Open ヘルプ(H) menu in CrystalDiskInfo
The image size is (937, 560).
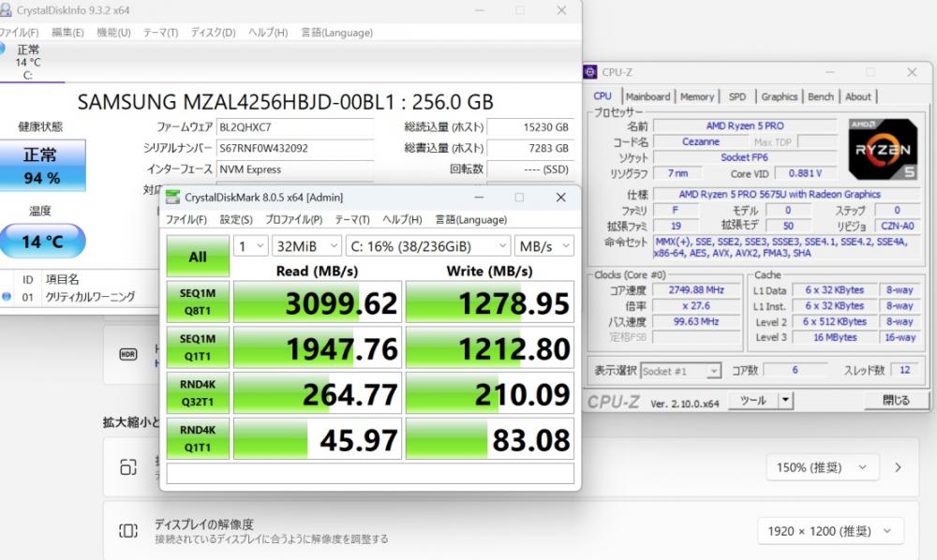coord(268,32)
